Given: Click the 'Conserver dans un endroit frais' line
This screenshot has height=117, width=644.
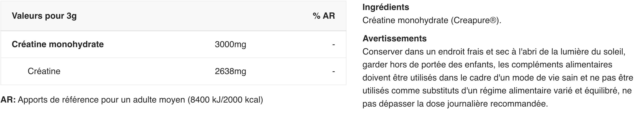Looking at the screenshot, I should point(494,52).
